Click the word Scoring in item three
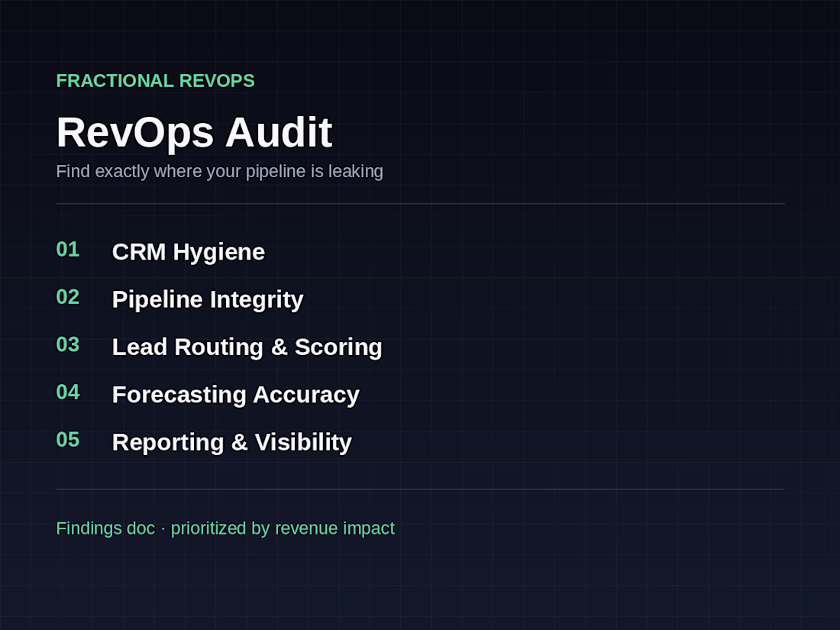Screen dimensions: 840x630 point(338,347)
